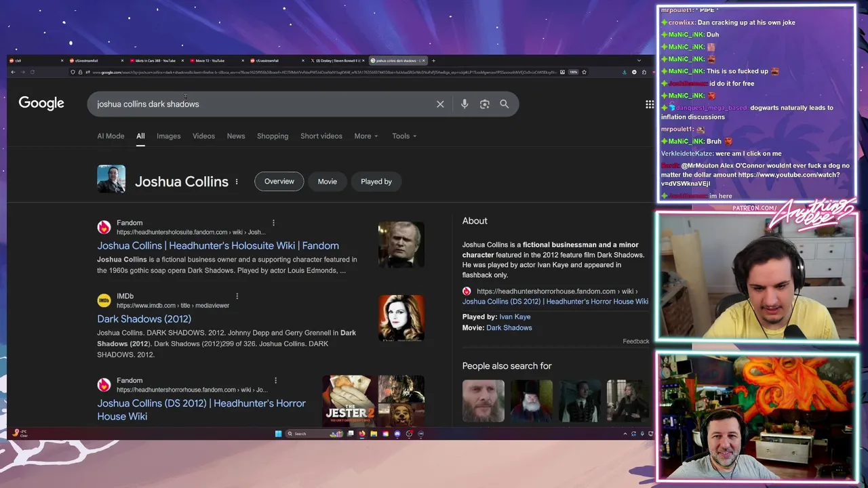Click Dark Shadows movie link in About
The width and height of the screenshot is (868, 488).
(509, 328)
